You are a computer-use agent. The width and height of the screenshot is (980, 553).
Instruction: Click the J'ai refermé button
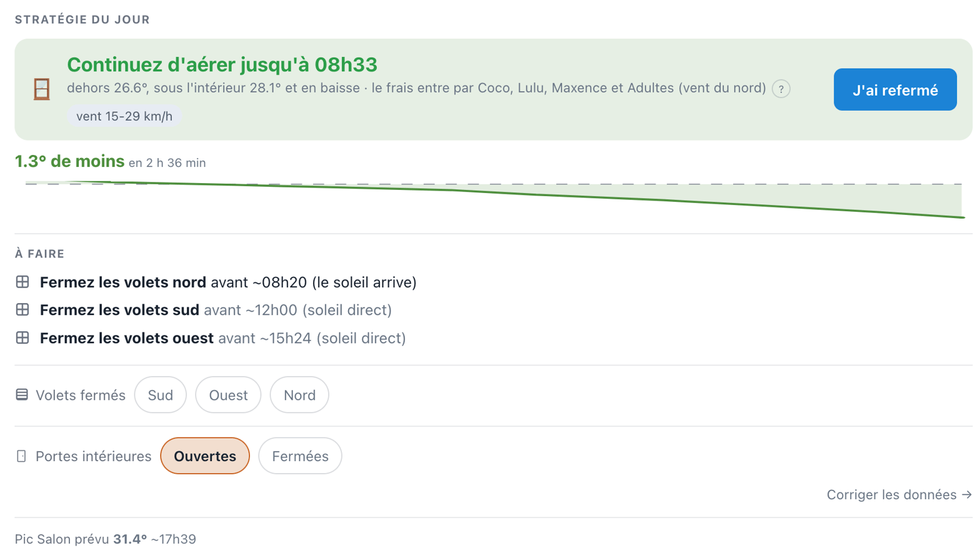click(895, 90)
